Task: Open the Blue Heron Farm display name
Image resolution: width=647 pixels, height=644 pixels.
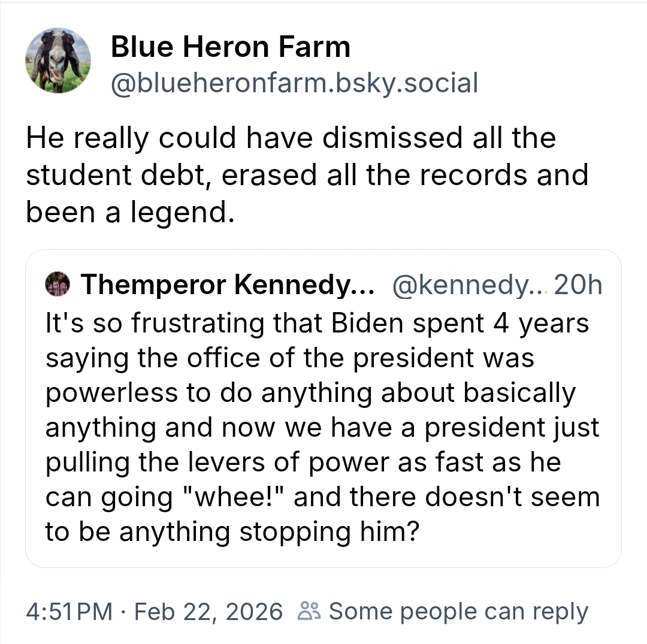Action: 230,47
